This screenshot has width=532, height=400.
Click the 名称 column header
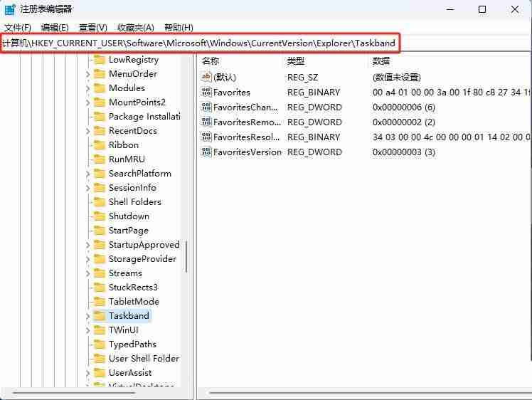click(211, 61)
